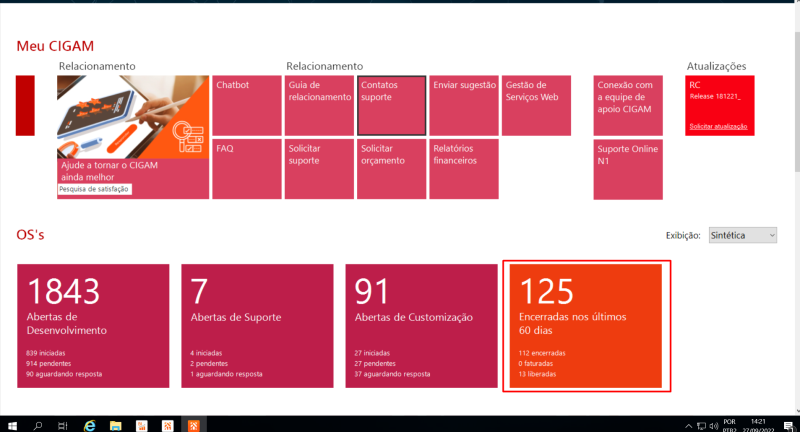Open the 7 Abertas de Suporte card
The image size is (800, 432).
(x=257, y=326)
